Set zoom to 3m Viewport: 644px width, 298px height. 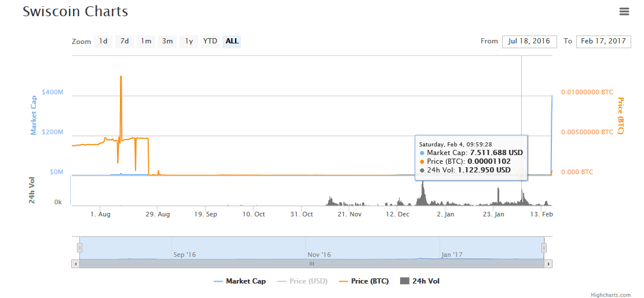[x=167, y=42]
